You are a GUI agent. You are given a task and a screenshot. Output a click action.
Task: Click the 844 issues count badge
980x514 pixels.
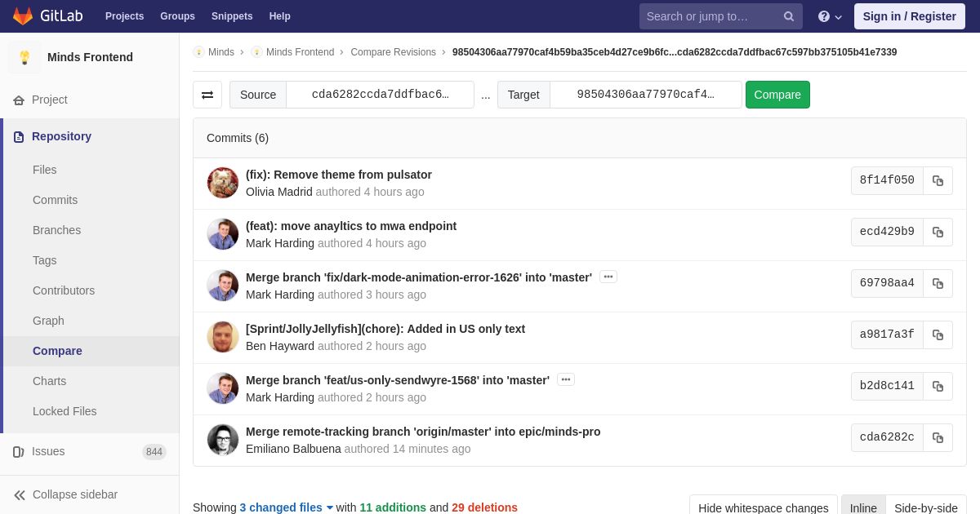[154, 452]
